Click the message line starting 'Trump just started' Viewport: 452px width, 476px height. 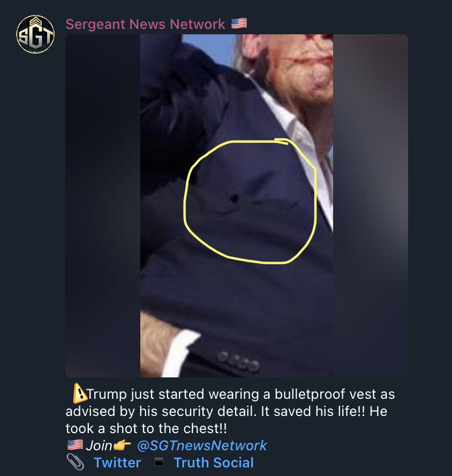[234, 394]
